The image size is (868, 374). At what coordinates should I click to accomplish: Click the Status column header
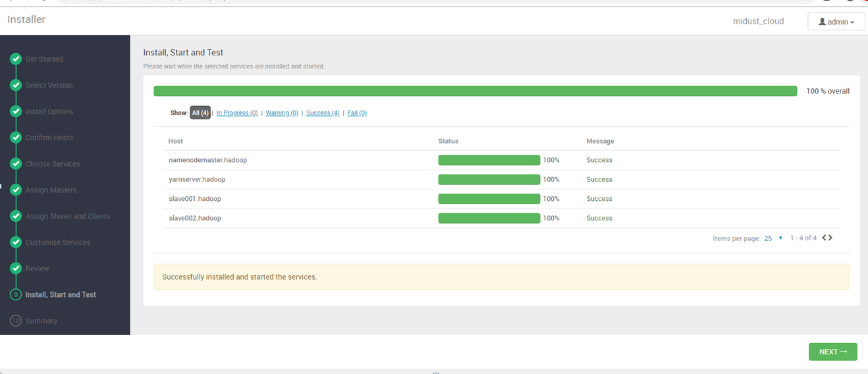point(448,141)
